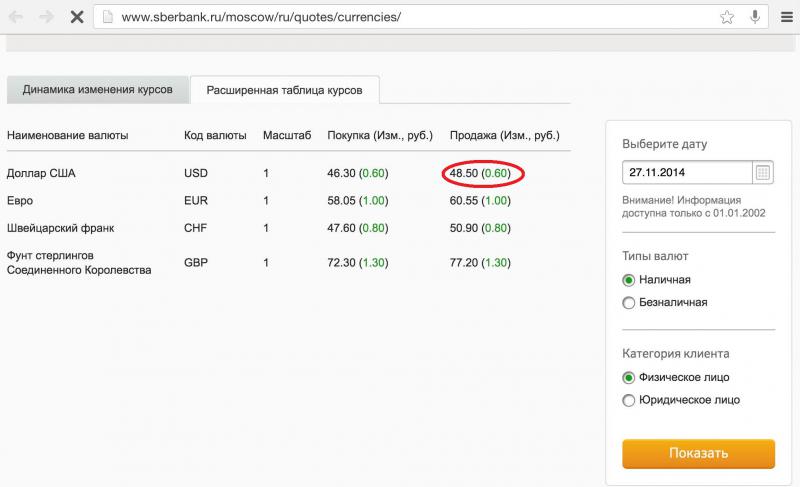The image size is (800, 487).
Task: Select the Безналичная currency type
Action: [x=629, y=303]
